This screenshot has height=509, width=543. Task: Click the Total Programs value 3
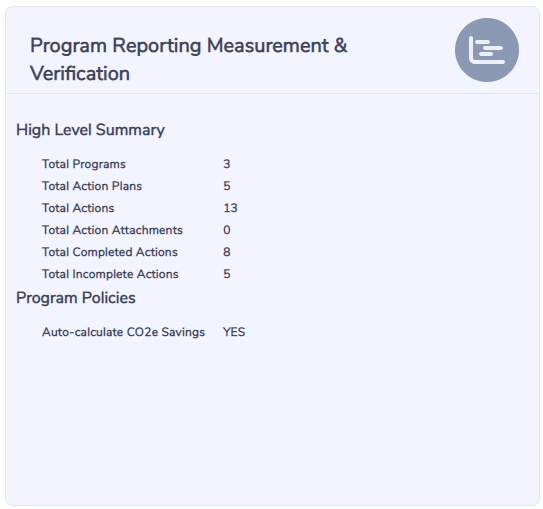pos(226,164)
